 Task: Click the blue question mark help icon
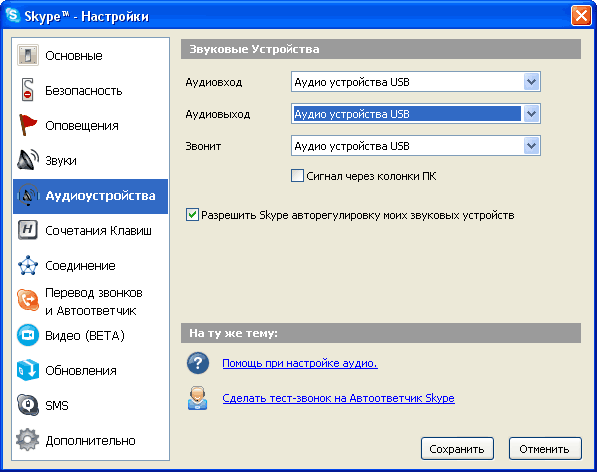[198, 363]
